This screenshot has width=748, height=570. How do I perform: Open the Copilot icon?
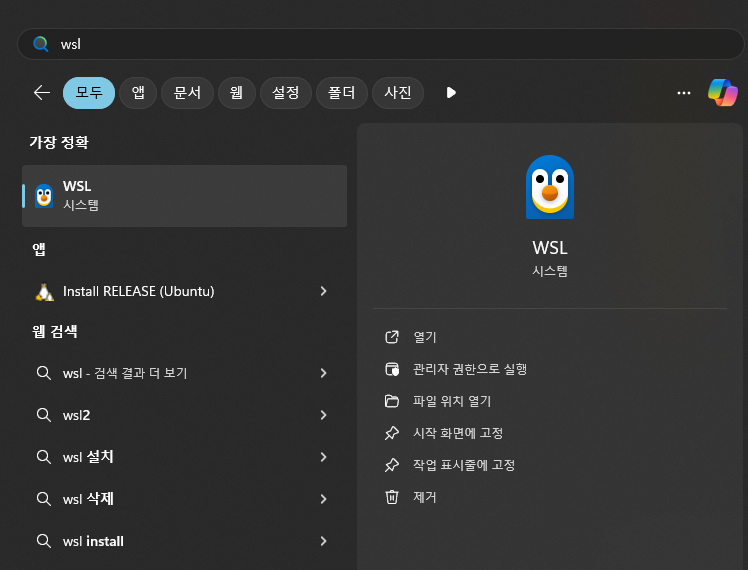(723, 93)
